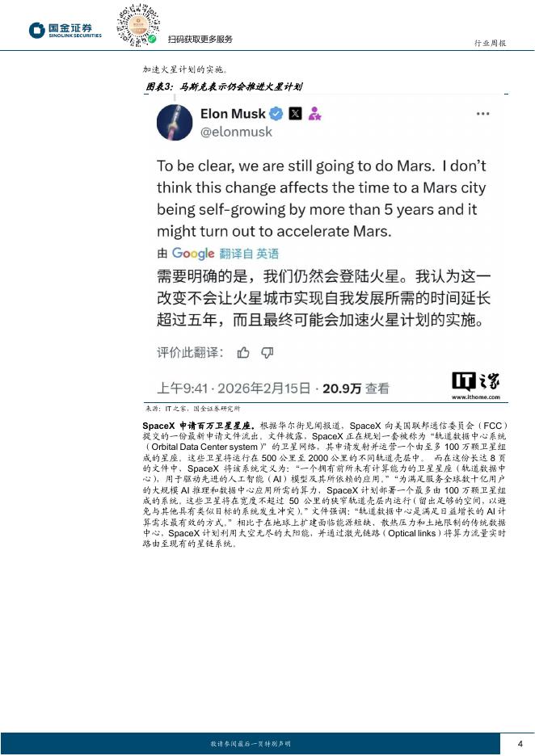Screen dimensions: 535x756
Task: Click the Sinolink Securities logo
Action: point(65,31)
